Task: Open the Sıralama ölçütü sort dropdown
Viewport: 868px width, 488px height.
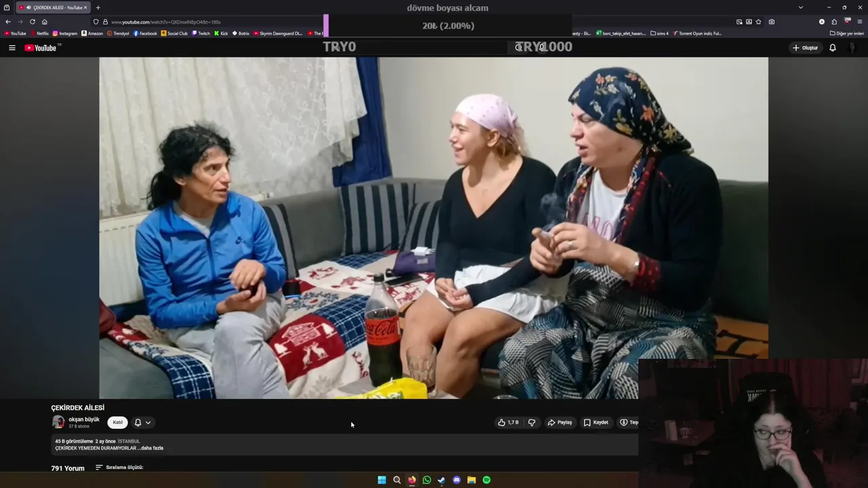Action: pyautogui.click(x=119, y=467)
